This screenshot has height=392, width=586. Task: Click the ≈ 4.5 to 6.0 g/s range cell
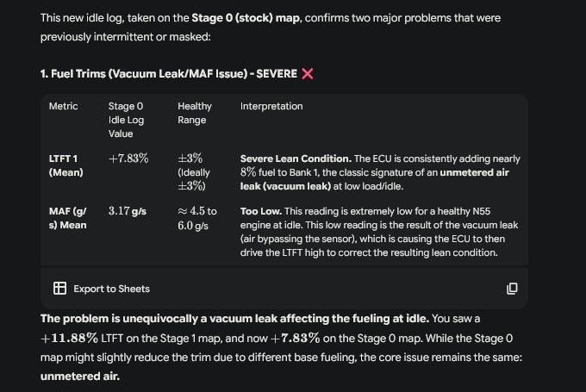click(x=197, y=218)
